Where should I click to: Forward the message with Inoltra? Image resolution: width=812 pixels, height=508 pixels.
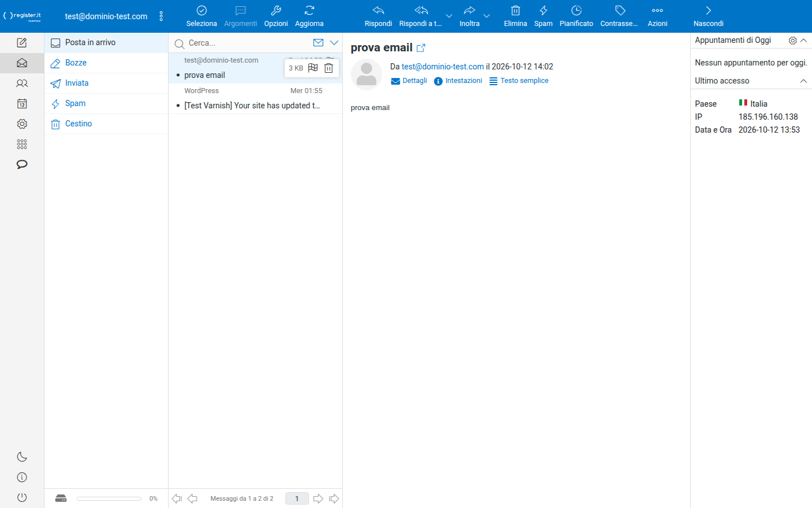click(469, 16)
